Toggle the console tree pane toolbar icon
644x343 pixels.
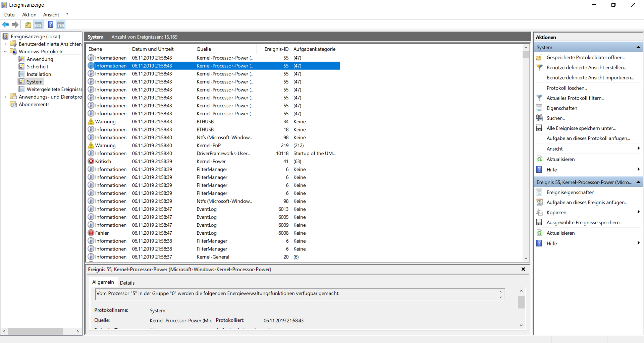point(38,24)
